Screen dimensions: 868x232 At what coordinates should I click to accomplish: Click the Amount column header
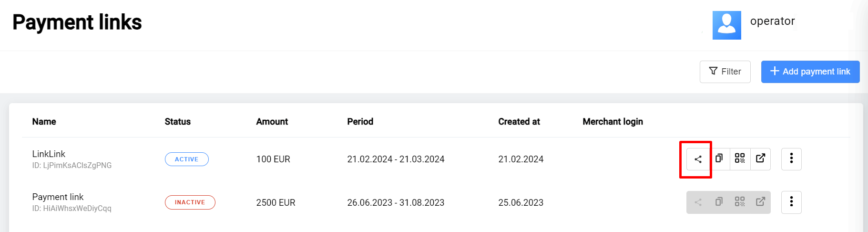click(272, 122)
